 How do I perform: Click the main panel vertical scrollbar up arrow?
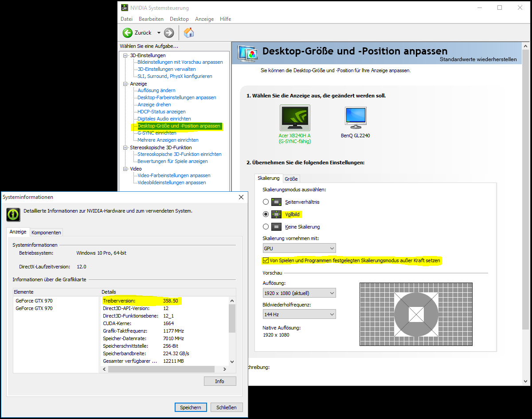pyautogui.click(x=525, y=46)
